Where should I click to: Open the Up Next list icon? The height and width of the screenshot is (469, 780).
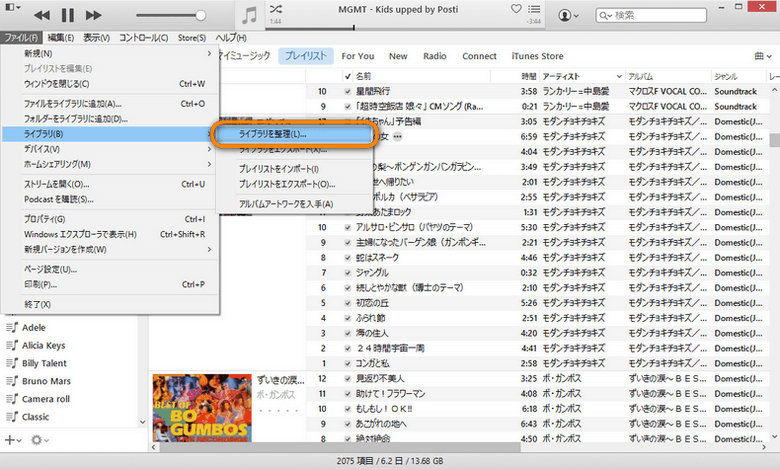tap(534, 9)
